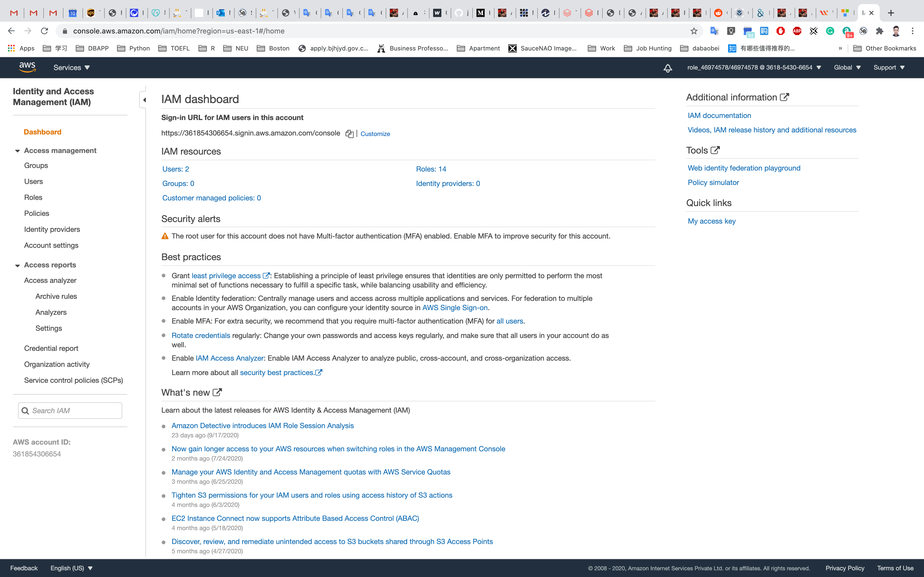Click the AWS logo home icon
This screenshot has width=924, height=577.
(x=27, y=67)
